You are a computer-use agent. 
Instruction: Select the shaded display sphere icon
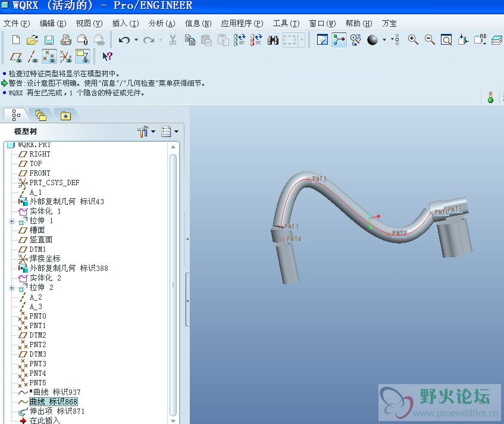tap(372, 40)
